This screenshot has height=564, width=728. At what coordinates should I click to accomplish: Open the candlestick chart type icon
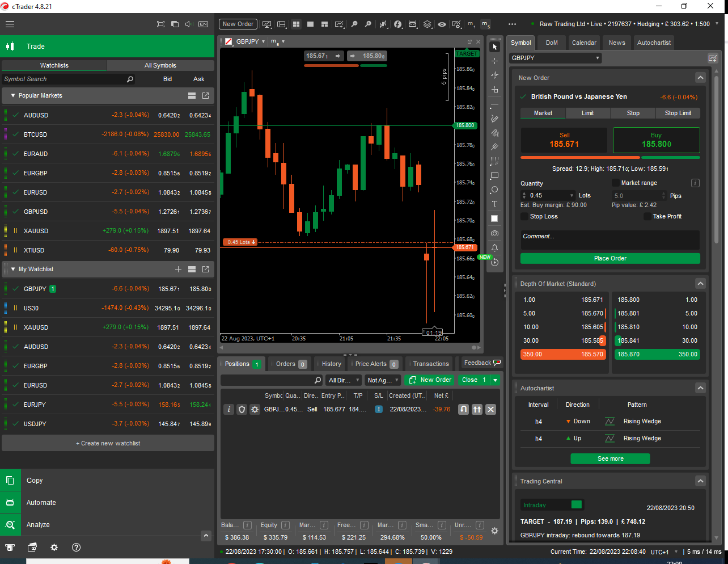[383, 24]
